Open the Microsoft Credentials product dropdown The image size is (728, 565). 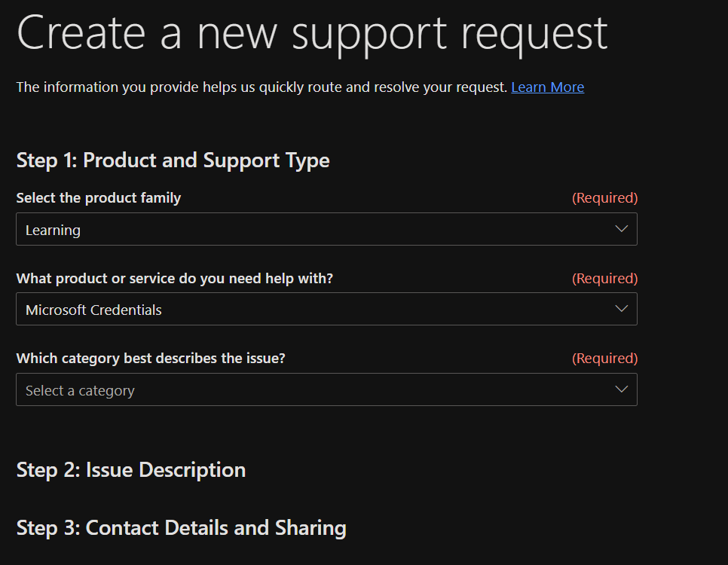326,309
